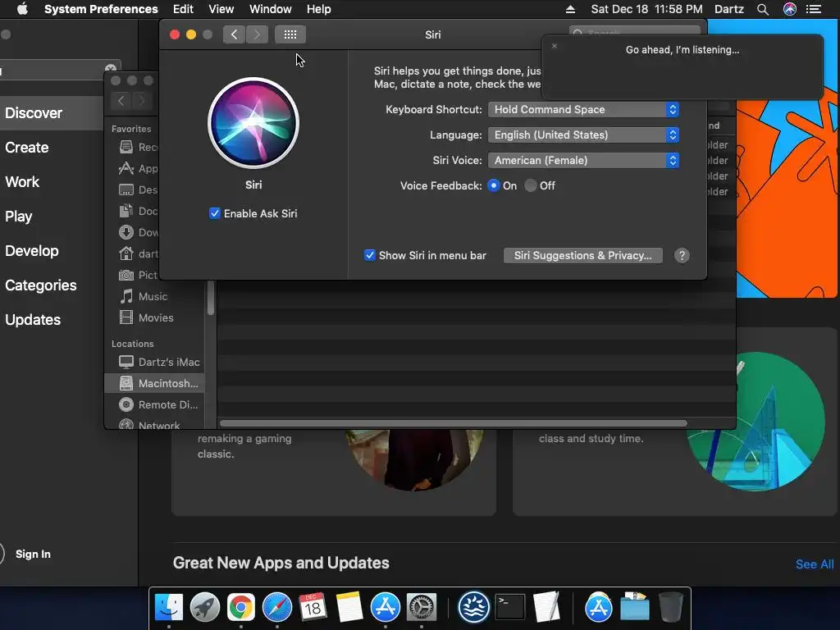The width and height of the screenshot is (840, 630).
Task: Select Work in App Store sidebar
Action: (x=22, y=181)
